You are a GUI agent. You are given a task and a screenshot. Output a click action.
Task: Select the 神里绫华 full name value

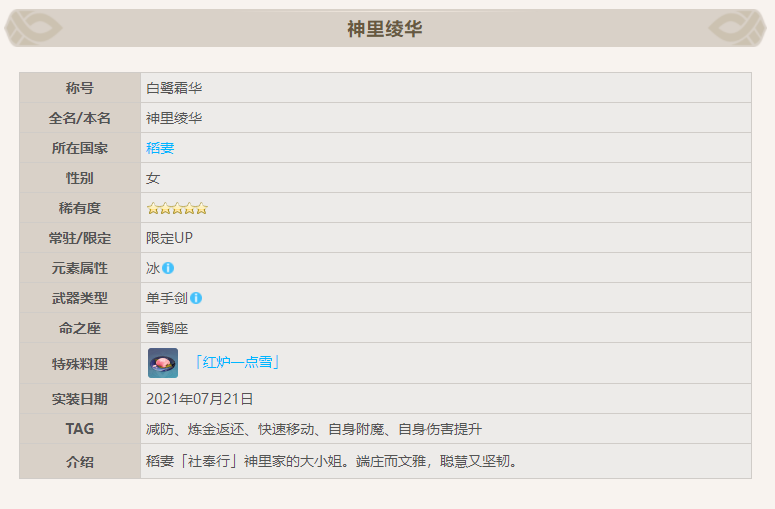pos(174,118)
